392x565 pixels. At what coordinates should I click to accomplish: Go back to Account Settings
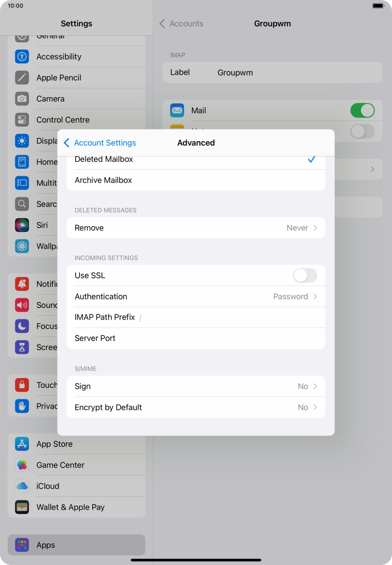[x=100, y=143]
